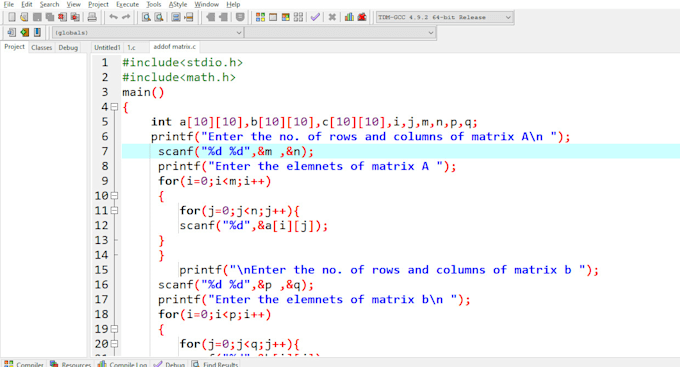
Task: Compile using the four colored squares icon
Action: 260,17
